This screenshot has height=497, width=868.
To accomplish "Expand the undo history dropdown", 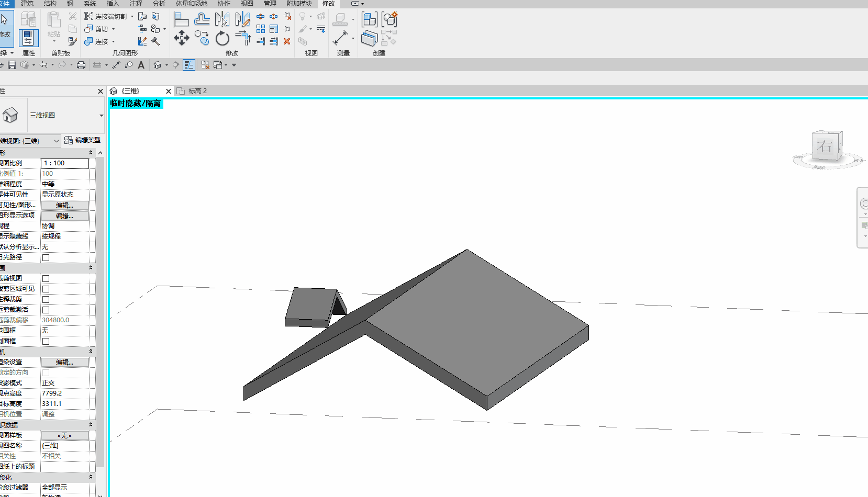I will [52, 65].
